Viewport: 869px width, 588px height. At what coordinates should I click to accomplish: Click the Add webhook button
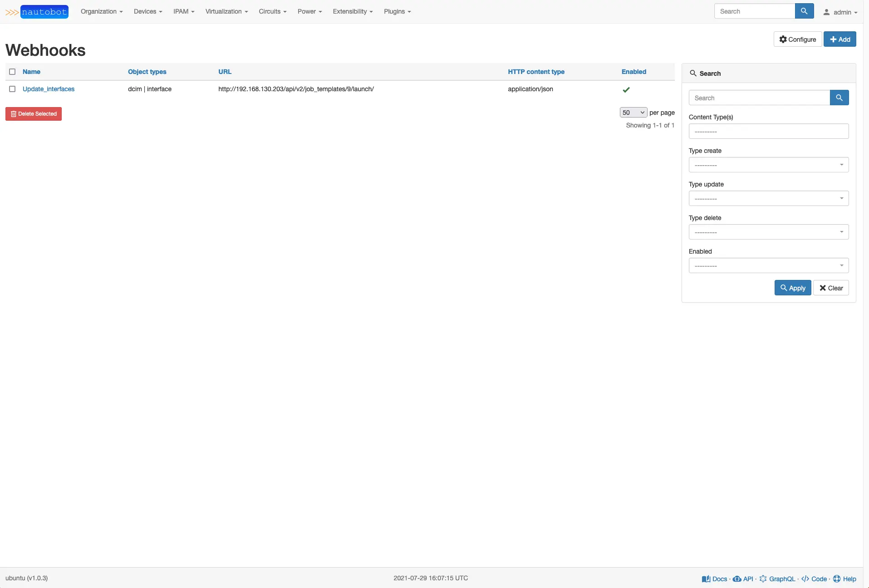pos(840,39)
